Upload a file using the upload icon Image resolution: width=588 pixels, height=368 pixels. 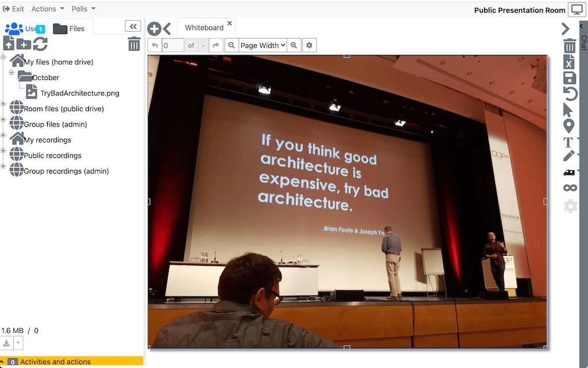9,44
